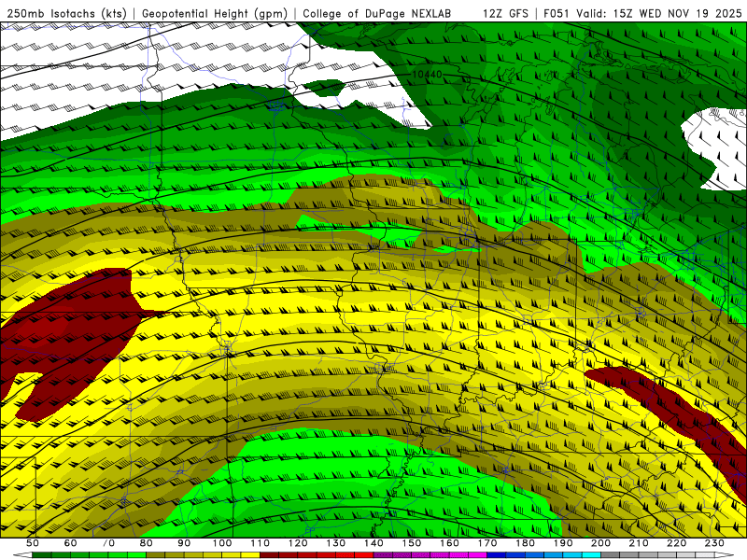Click the 'College of DuPage NEXLAB' credit text
747x560 pixels.
tap(376, 14)
